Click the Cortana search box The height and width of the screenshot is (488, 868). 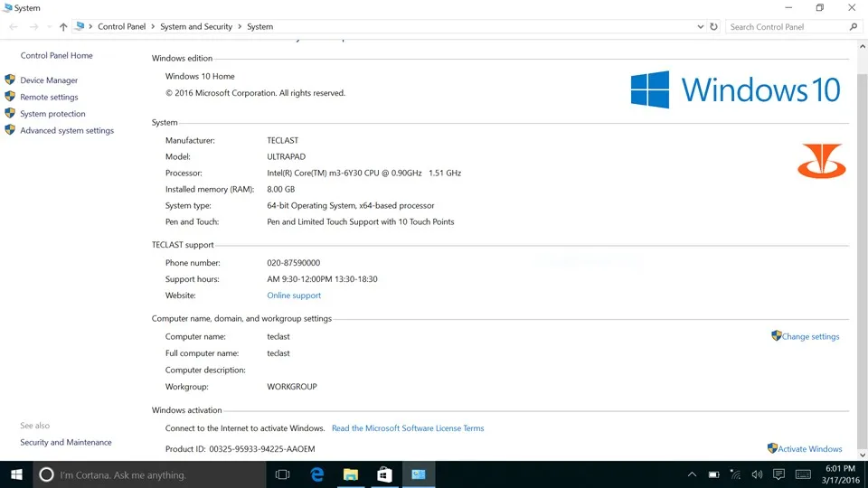point(149,474)
